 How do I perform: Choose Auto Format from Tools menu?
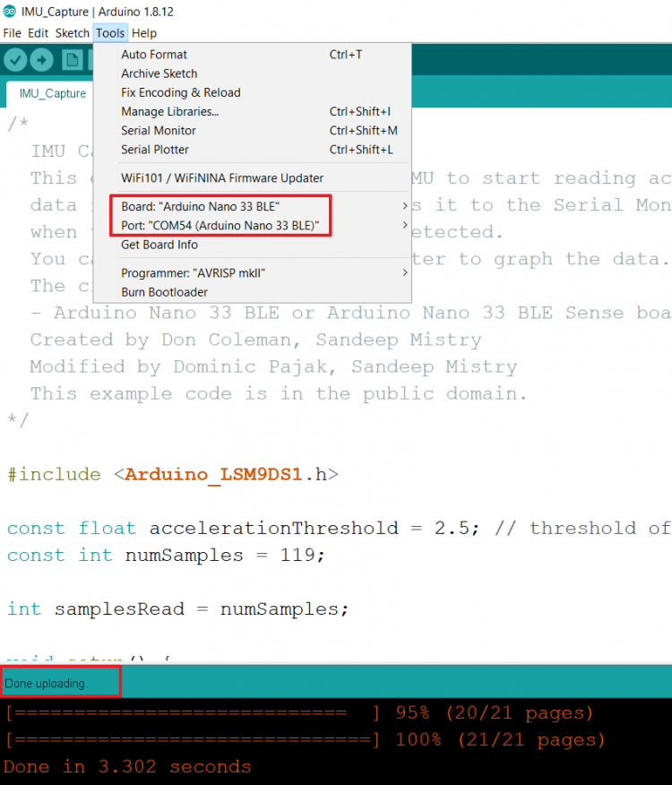coord(253,55)
